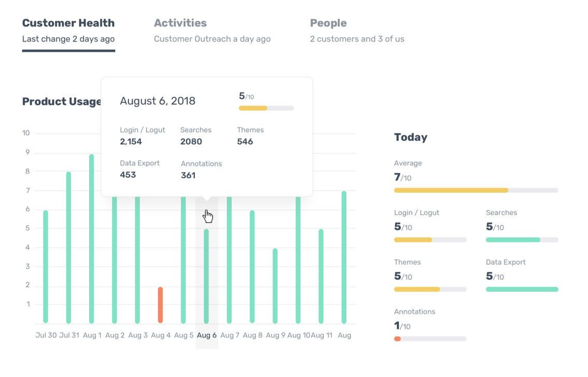
Task: Click the Today average progress bar
Action: (476, 190)
